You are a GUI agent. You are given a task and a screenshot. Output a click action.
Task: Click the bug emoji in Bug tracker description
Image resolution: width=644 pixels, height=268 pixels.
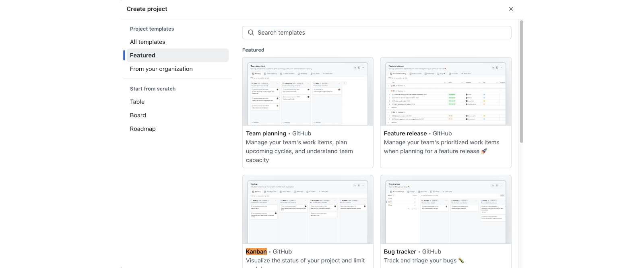pyautogui.click(x=461, y=260)
